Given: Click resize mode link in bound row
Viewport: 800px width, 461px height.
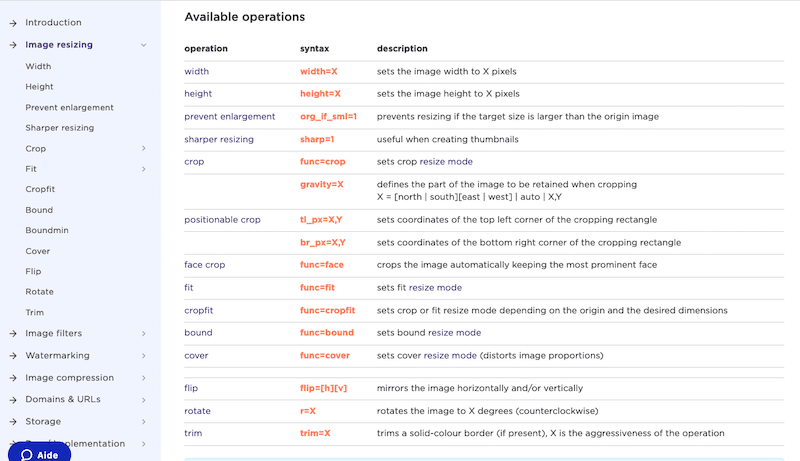Looking at the screenshot, I should click(x=455, y=332).
